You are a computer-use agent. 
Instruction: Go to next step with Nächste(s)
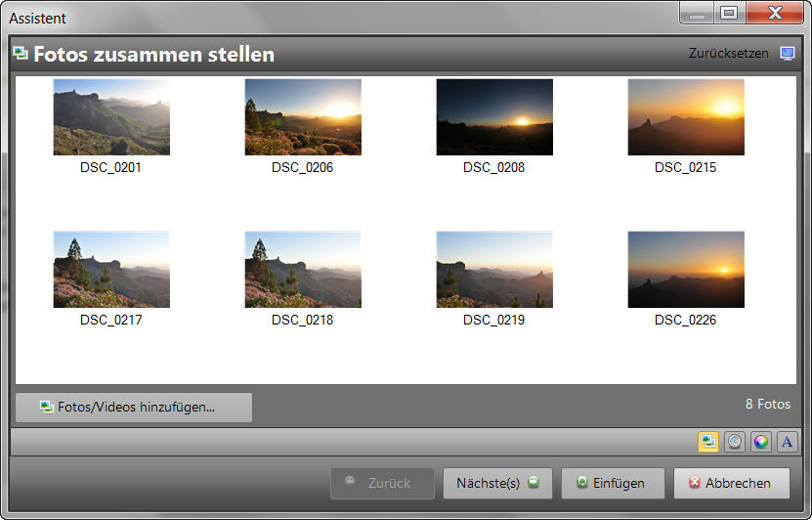[497, 483]
